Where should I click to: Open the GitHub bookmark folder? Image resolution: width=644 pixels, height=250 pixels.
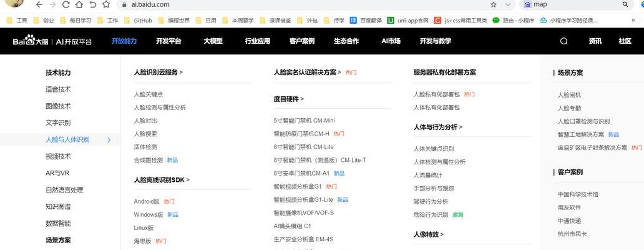[x=137, y=20]
